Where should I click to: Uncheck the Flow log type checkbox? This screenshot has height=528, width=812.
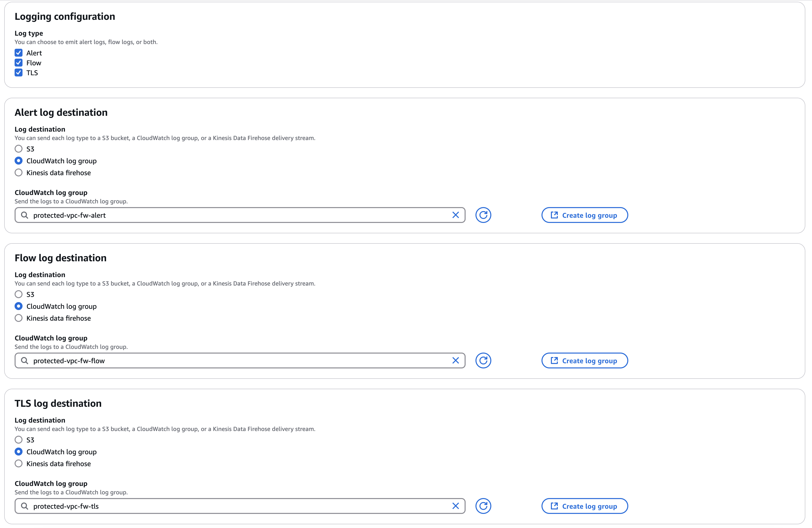[x=19, y=63]
